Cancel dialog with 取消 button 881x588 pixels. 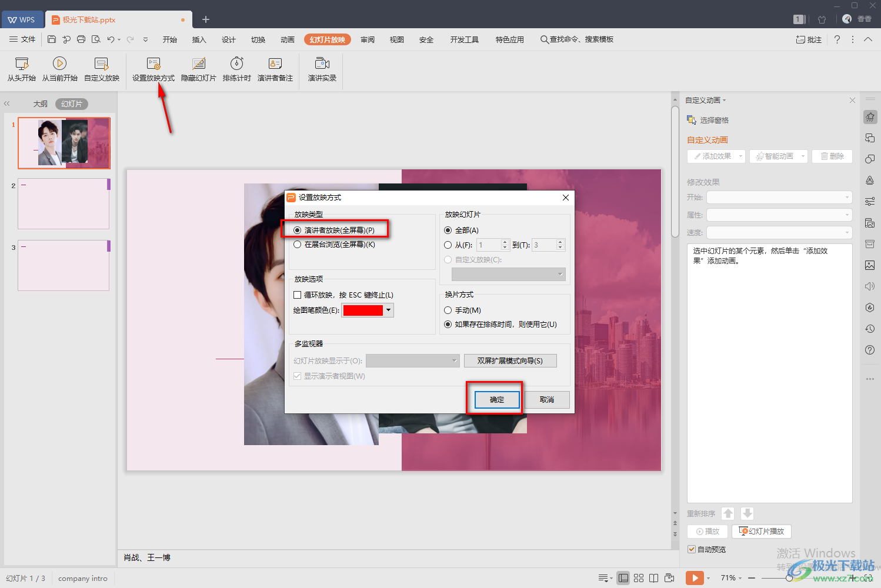pos(547,399)
